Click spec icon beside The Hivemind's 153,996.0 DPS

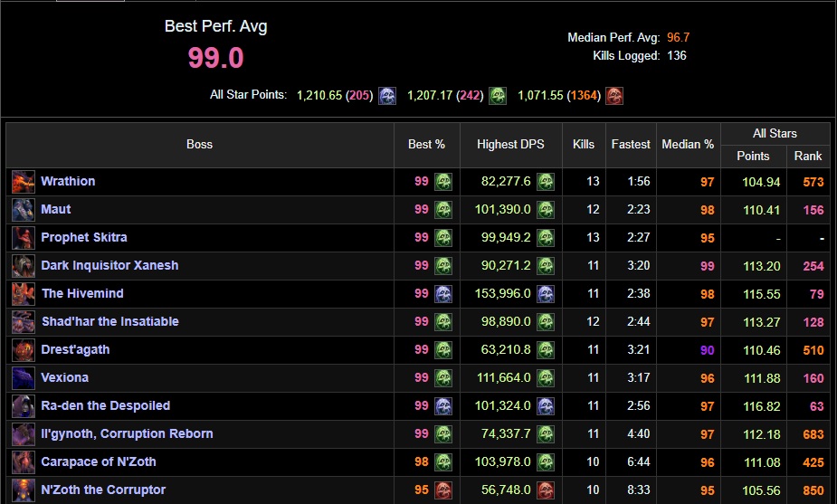546,294
